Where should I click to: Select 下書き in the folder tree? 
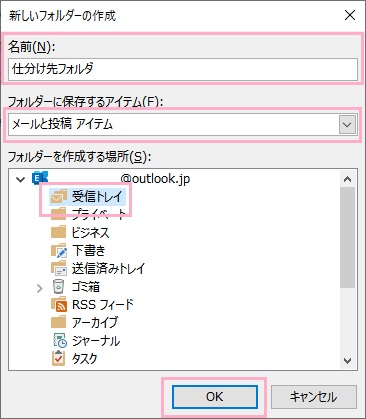click(x=89, y=250)
